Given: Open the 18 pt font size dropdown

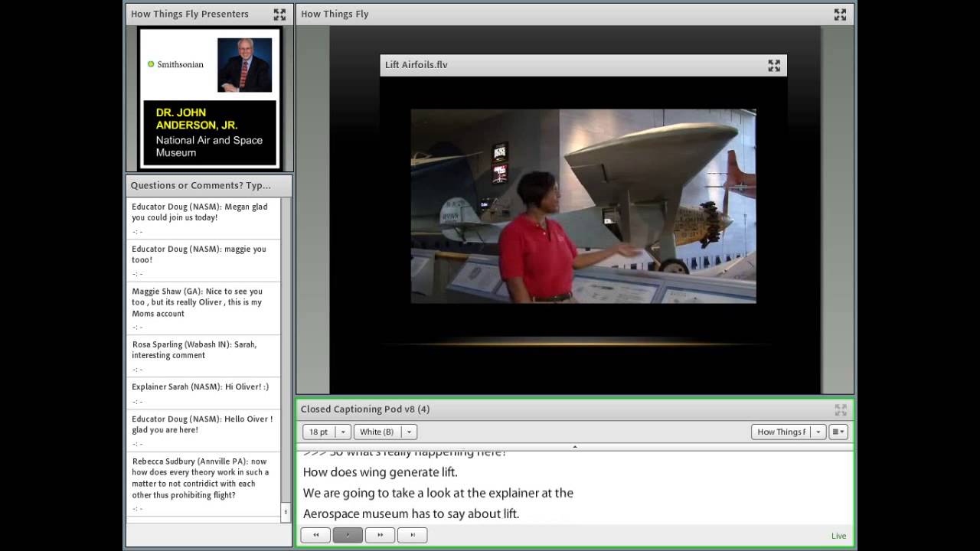Looking at the screenshot, I should tap(326, 432).
